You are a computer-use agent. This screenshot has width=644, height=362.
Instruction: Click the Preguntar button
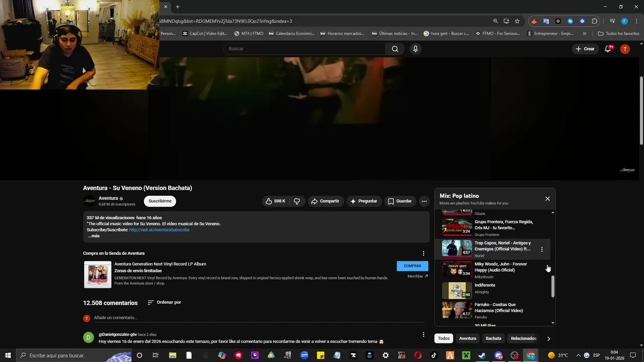(x=364, y=201)
